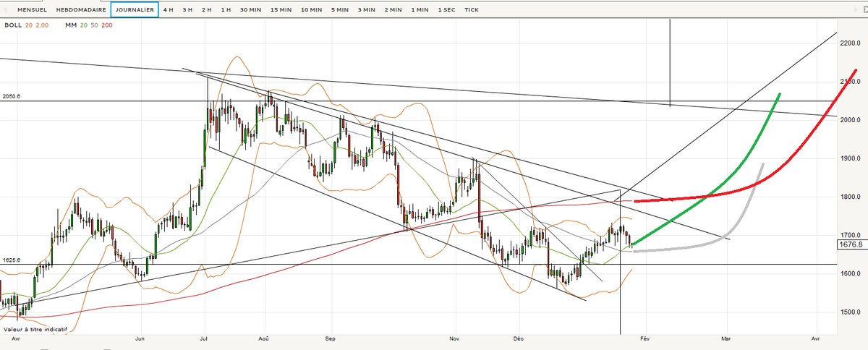Choose the 2 MIN timeframe
The image size is (868, 350).
393,10
